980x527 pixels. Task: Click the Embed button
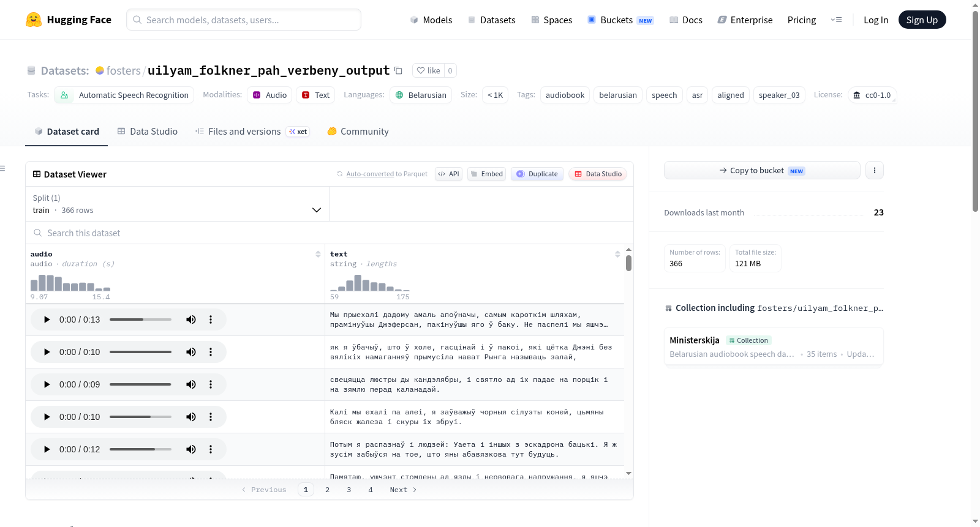coord(486,174)
